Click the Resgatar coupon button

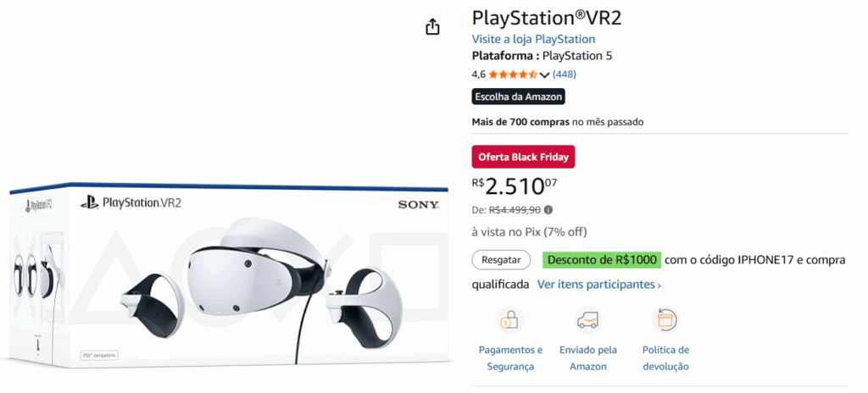(501, 260)
